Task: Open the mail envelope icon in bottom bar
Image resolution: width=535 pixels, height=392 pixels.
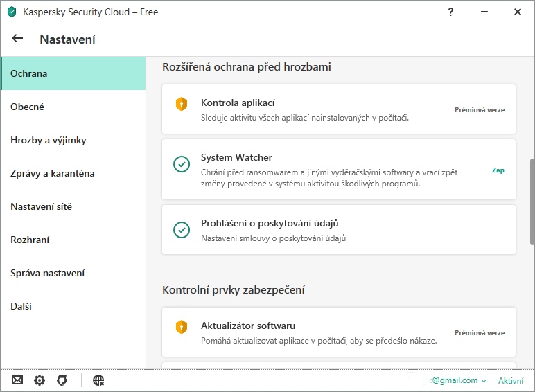Action: point(17,380)
